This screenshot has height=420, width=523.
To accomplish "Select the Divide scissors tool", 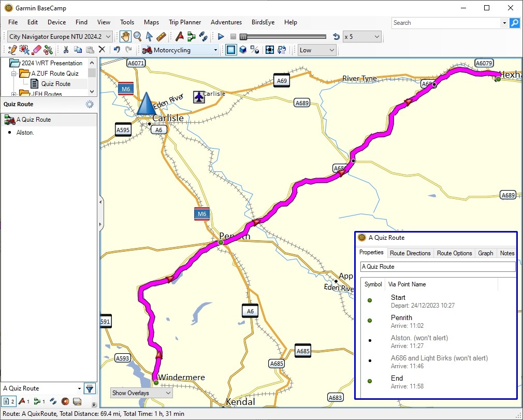I will (x=48, y=50).
